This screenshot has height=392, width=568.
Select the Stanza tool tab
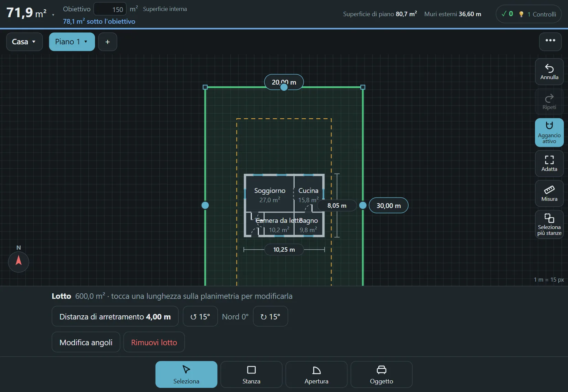pos(251,374)
